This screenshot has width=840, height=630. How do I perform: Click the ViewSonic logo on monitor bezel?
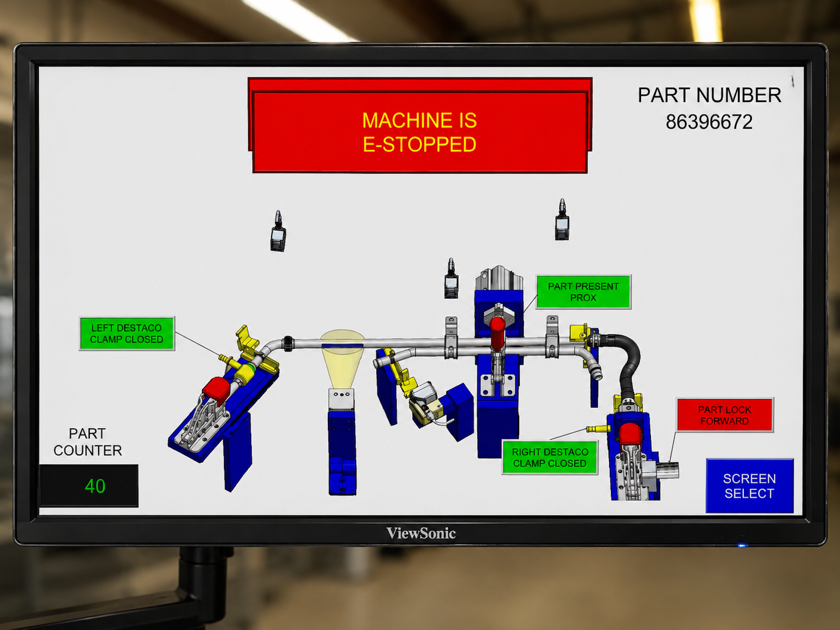(x=421, y=533)
